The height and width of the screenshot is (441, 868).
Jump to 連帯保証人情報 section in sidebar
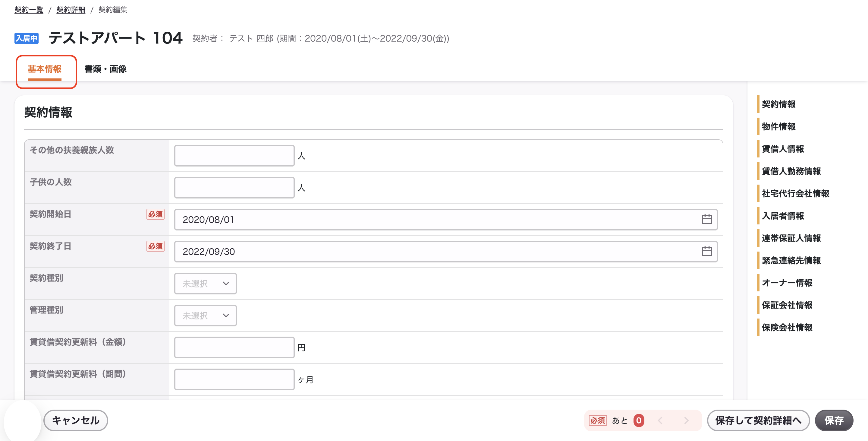(791, 238)
